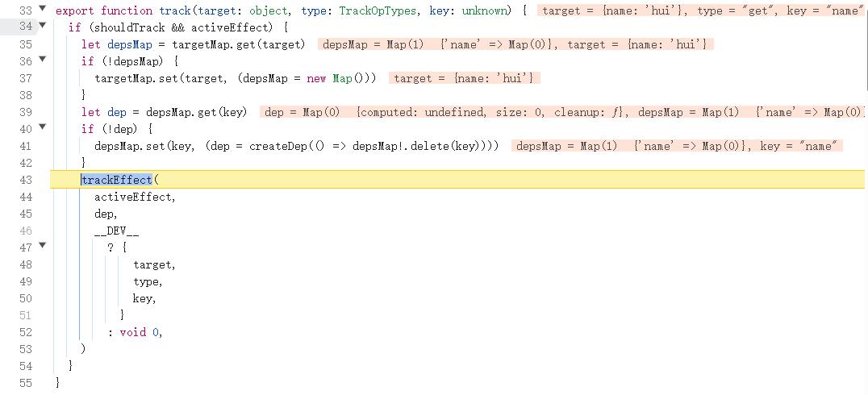Collapse the track function at line 33
This screenshot has width=868, height=395.
[43, 11]
